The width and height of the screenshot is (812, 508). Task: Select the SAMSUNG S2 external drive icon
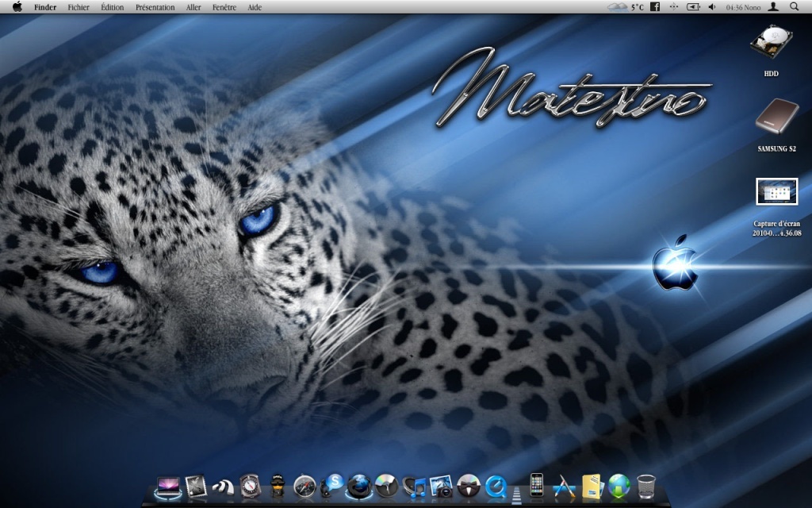tap(776, 117)
